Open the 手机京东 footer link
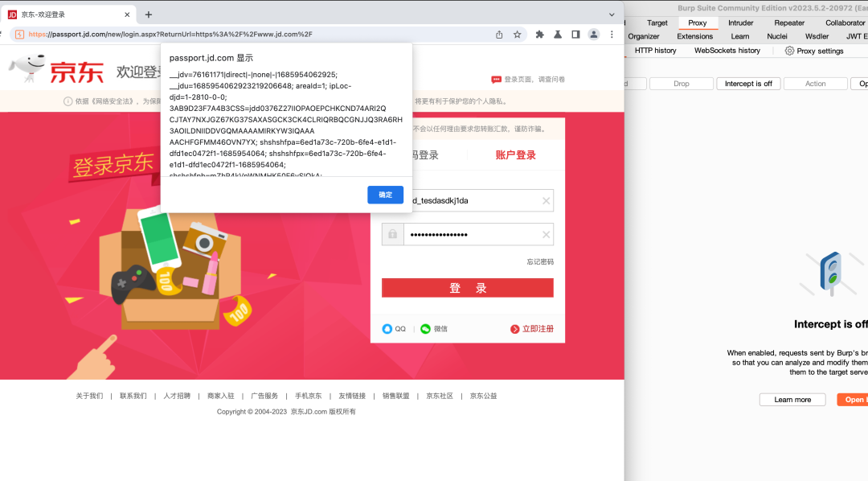868x481 pixels. [x=308, y=396]
